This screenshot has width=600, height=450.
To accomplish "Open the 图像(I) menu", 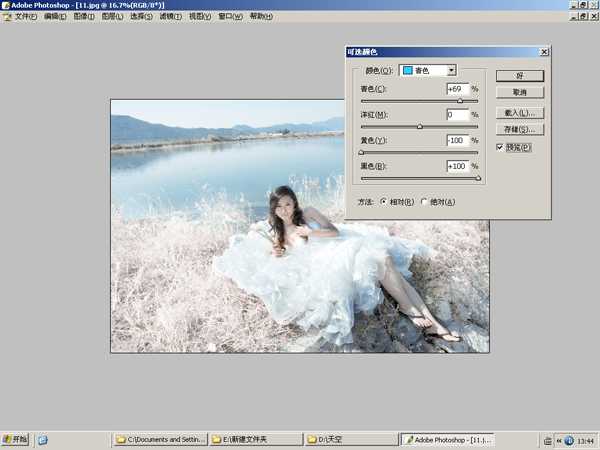I will coord(83,17).
